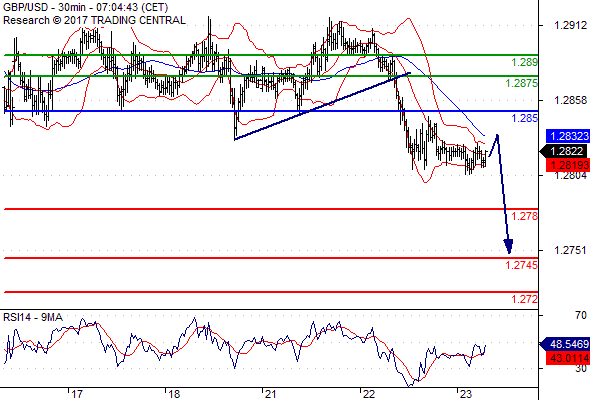Click the Research © 2017 TRADING CENTRAL text
Image resolution: width=590 pixels, height=400 pixels.
[x=94, y=20]
